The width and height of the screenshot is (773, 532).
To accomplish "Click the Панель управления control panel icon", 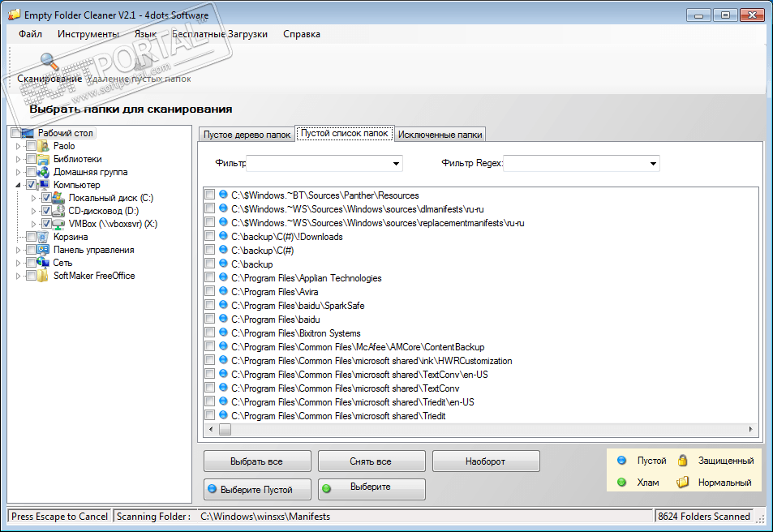I will click(x=44, y=250).
